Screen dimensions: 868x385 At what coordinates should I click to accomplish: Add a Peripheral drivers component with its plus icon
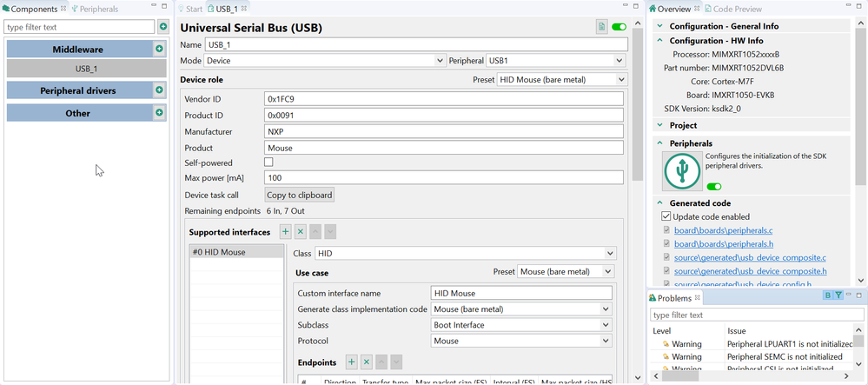(159, 90)
